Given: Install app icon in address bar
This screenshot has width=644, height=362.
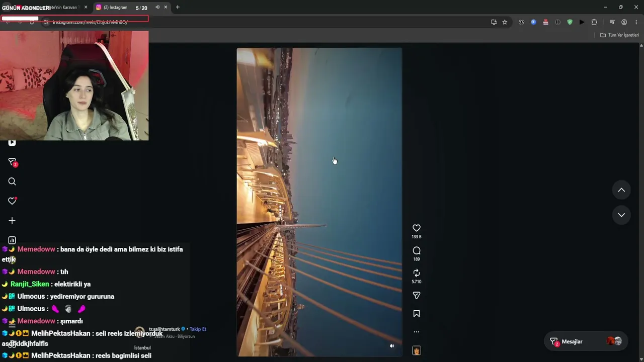Looking at the screenshot, I should tap(494, 22).
